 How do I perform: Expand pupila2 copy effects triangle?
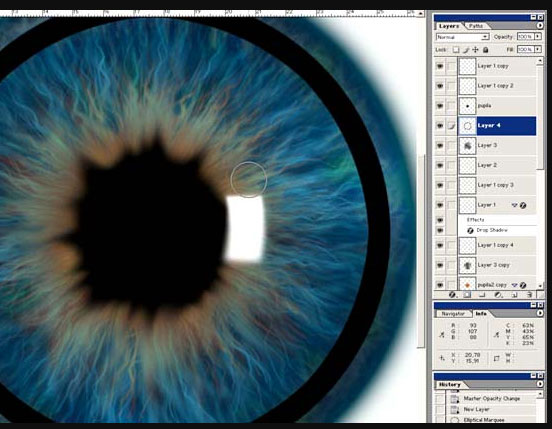(514, 285)
